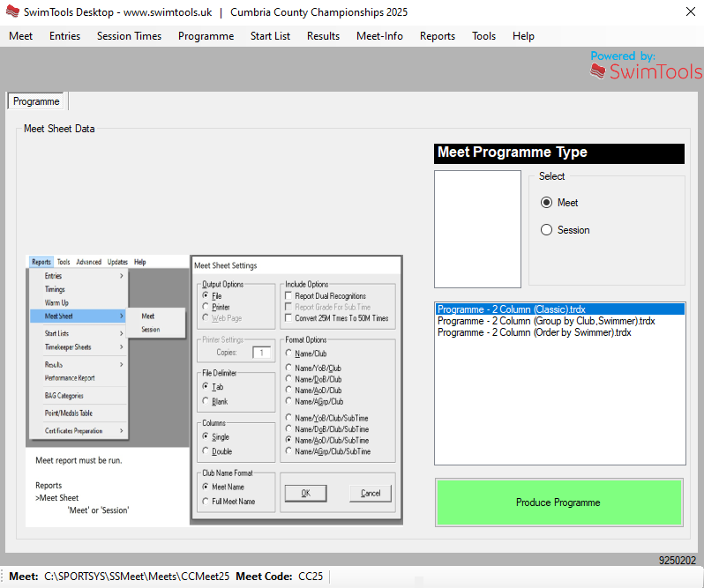Open the Meet menu

pos(20,36)
